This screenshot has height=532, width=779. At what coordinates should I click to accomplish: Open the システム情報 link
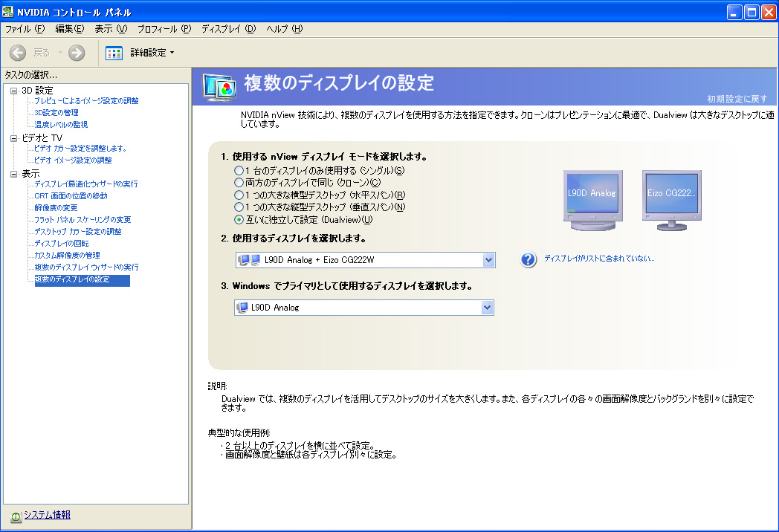pyautogui.click(x=47, y=515)
